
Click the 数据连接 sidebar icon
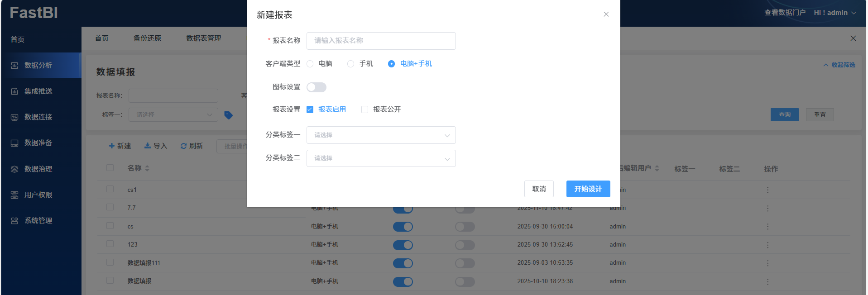pos(14,117)
